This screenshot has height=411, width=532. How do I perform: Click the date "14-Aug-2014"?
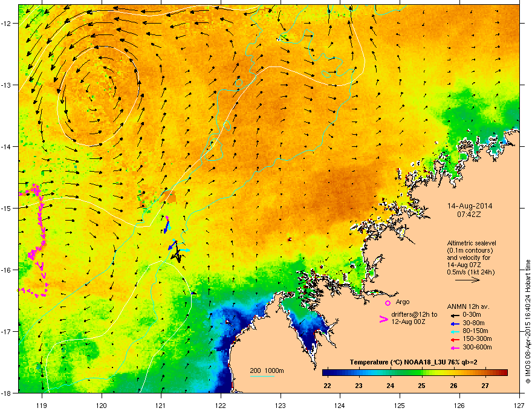click(x=470, y=206)
